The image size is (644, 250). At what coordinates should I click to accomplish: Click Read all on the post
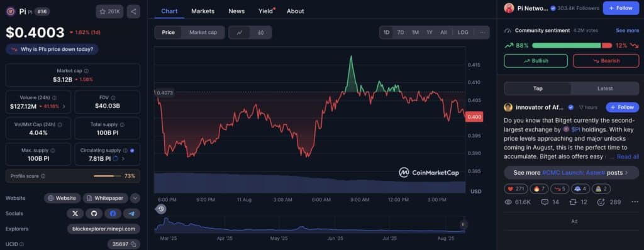628,156
